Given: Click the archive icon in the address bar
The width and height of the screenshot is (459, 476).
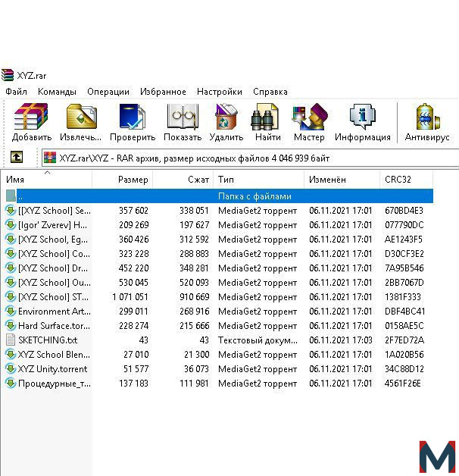Looking at the screenshot, I should click(x=50, y=158).
